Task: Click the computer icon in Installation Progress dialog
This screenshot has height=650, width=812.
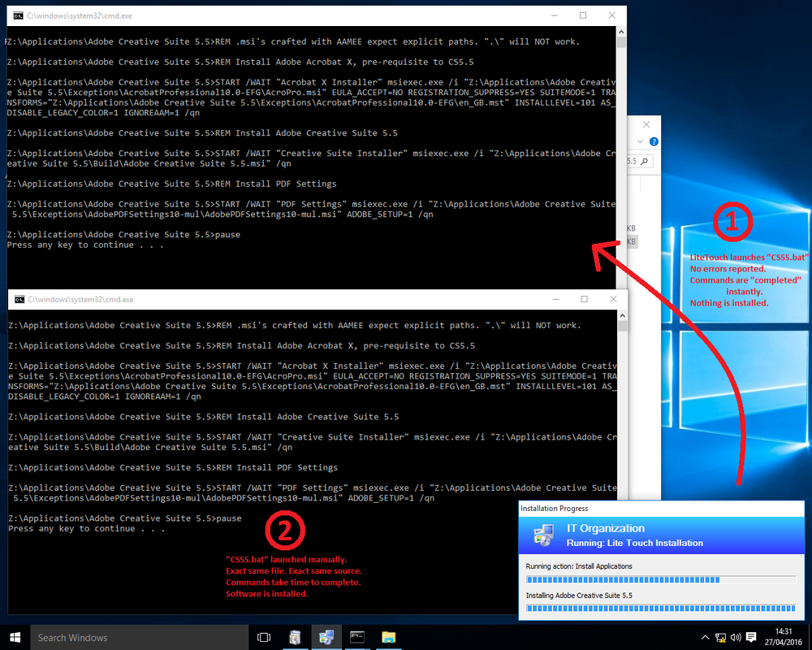Action: coord(543,535)
